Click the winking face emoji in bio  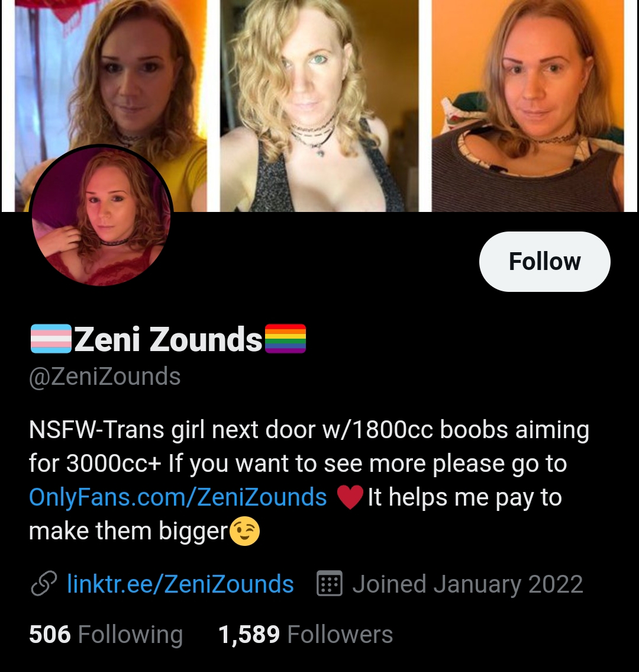point(244,532)
